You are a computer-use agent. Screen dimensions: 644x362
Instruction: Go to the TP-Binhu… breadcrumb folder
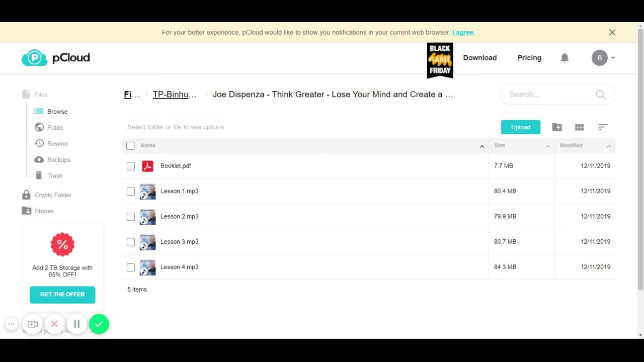click(175, 94)
